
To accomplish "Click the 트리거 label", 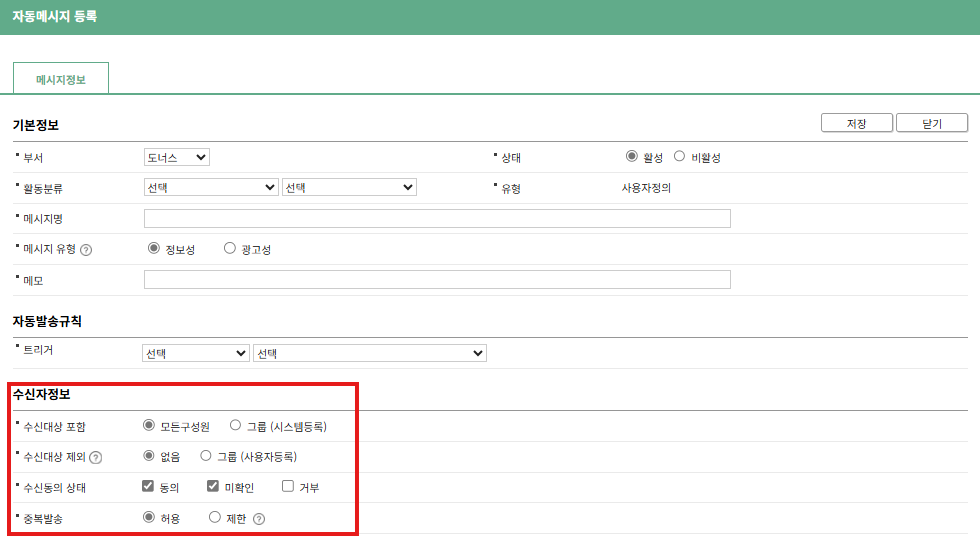I will click(x=38, y=350).
